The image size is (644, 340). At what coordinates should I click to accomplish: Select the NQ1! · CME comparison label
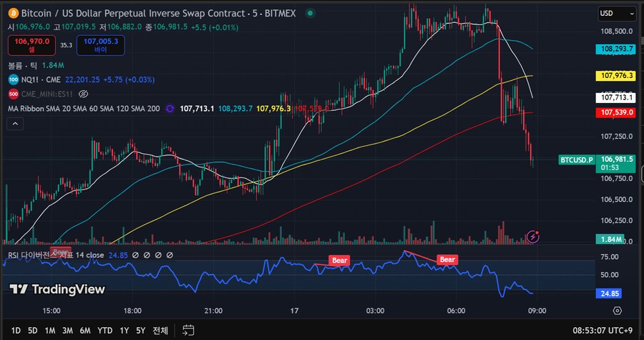(x=40, y=79)
